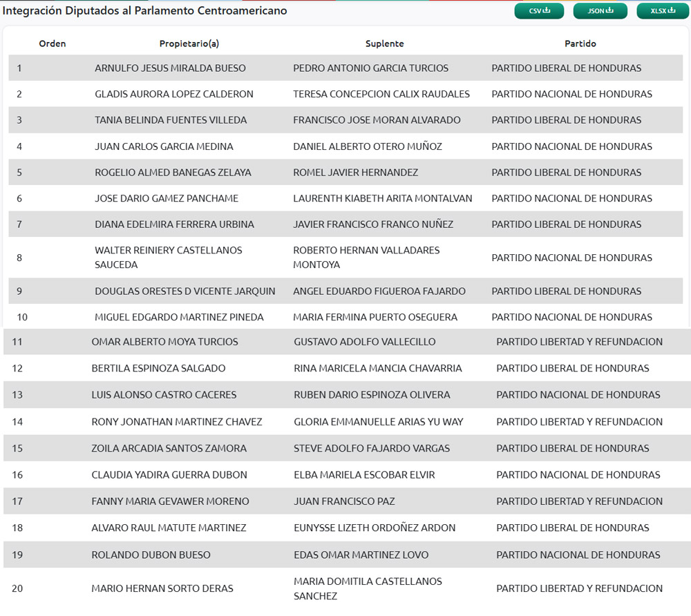The image size is (691, 616).
Task: Click suplente Daniel Alberto Otero Muñoz
Action: point(367,146)
